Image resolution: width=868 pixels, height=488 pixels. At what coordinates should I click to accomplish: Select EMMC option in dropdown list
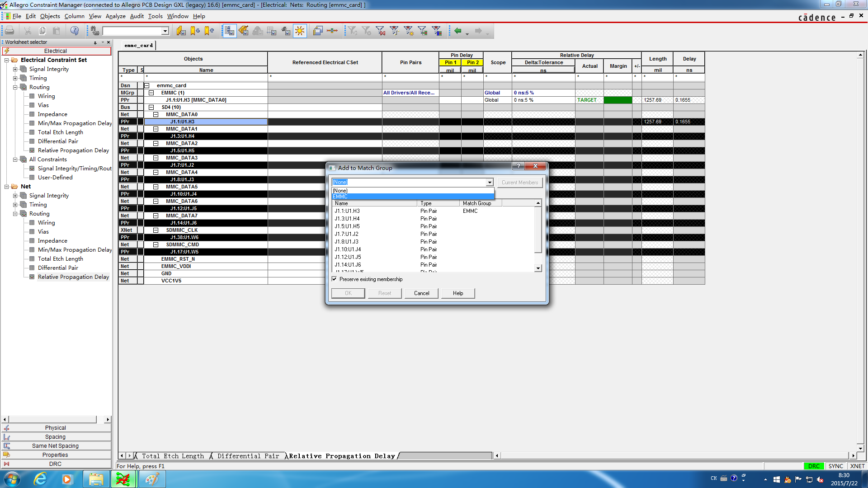pyautogui.click(x=413, y=197)
